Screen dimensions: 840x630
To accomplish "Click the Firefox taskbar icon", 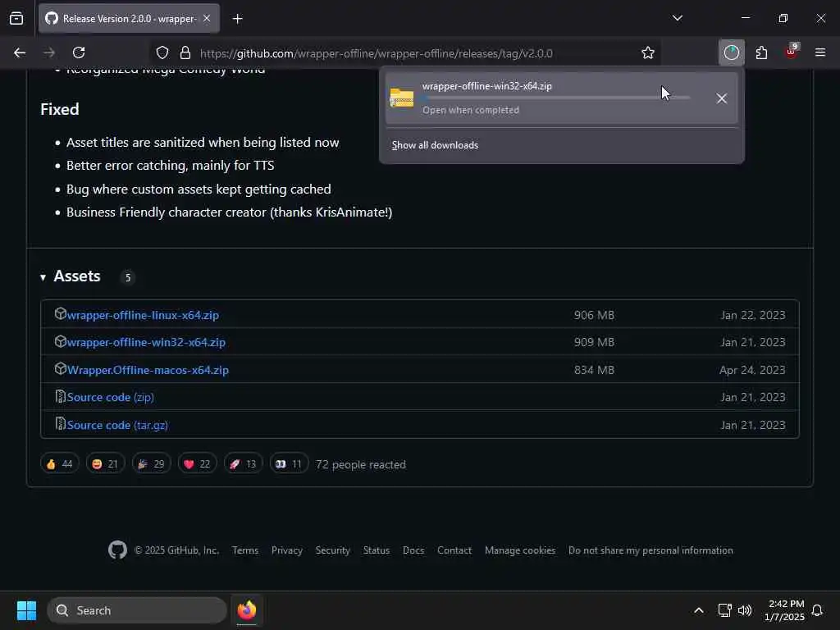I will coord(247,610).
